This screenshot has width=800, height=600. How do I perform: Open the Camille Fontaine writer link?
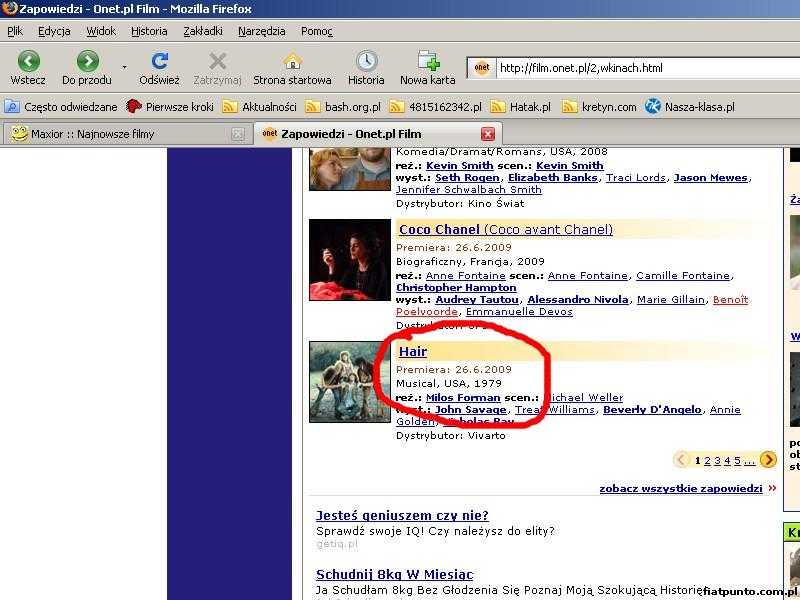(683, 276)
